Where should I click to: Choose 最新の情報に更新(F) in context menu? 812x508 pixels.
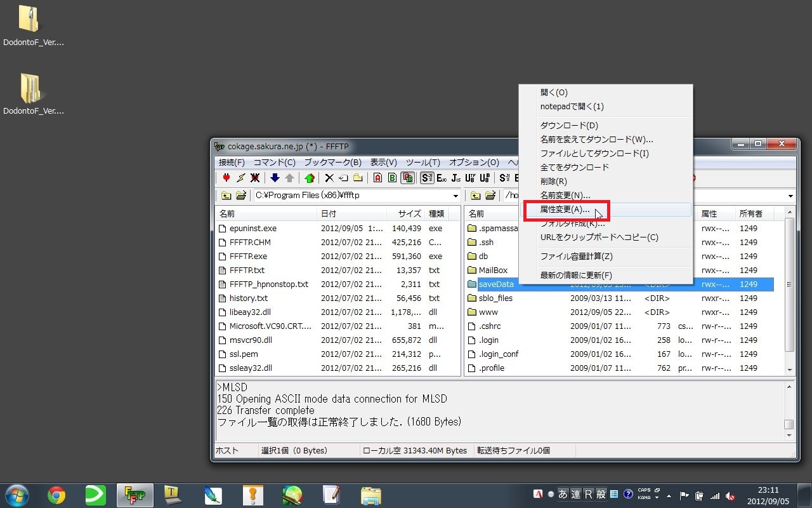point(606,276)
